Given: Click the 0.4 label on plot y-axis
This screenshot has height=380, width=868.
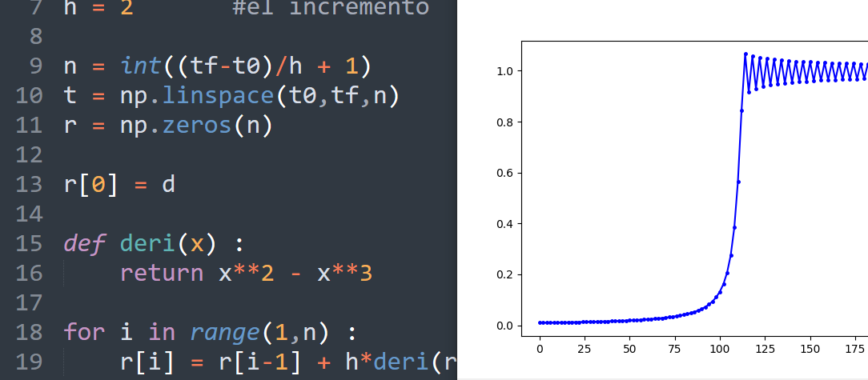Looking at the screenshot, I should [x=503, y=224].
